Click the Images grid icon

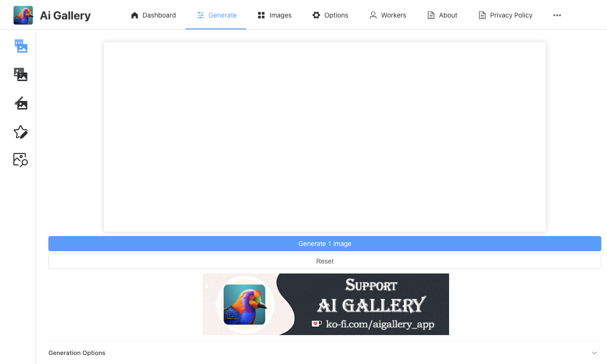coord(261,15)
